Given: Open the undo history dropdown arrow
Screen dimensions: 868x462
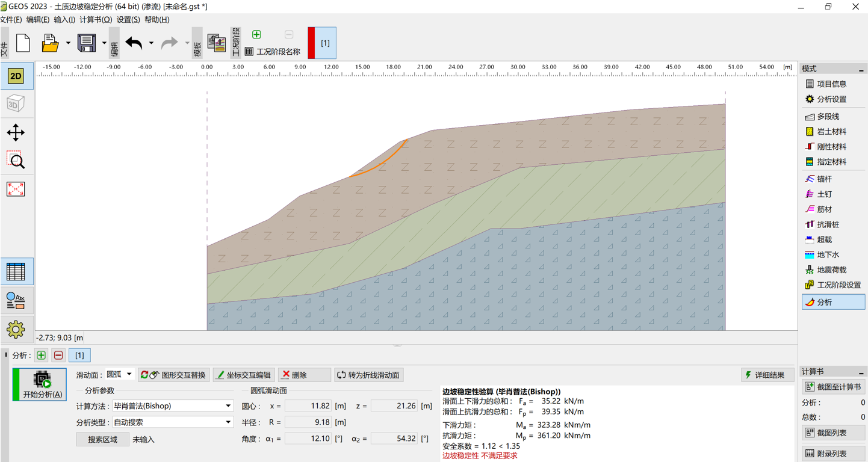Looking at the screenshot, I should [x=151, y=43].
